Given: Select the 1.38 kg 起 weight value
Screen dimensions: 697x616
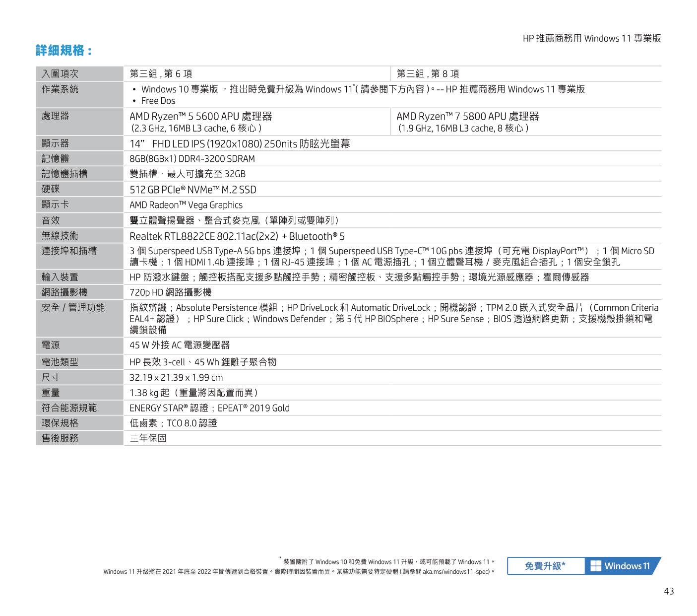Looking at the screenshot, I should (193, 393).
